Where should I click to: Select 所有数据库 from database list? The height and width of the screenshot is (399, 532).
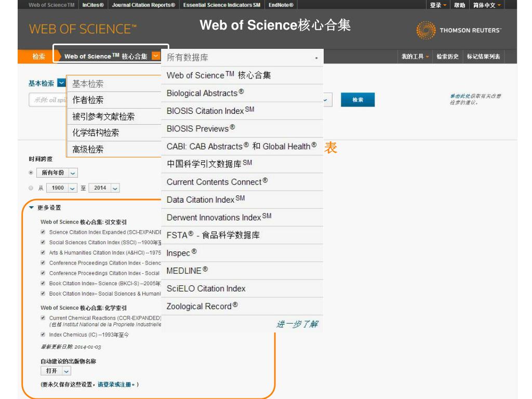click(x=242, y=57)
